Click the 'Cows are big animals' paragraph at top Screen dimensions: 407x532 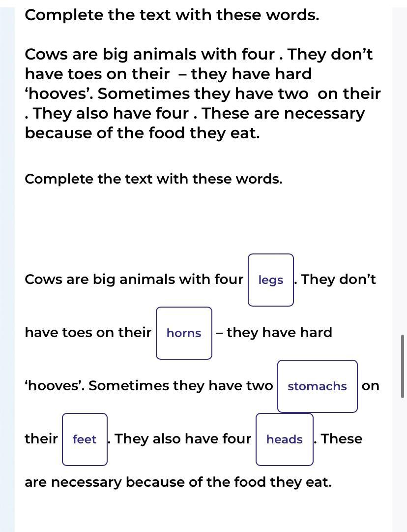tap(203, 94)
